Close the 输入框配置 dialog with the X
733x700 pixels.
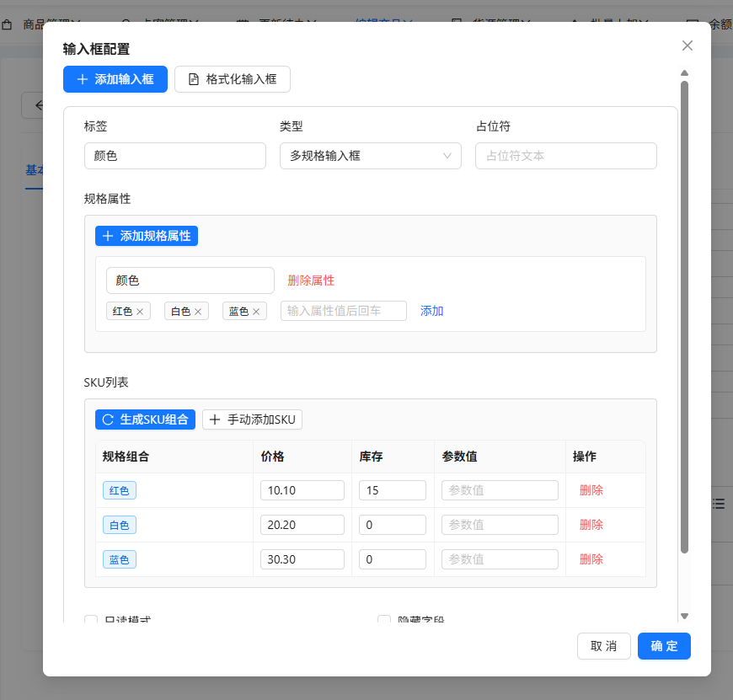pos(688,45)
